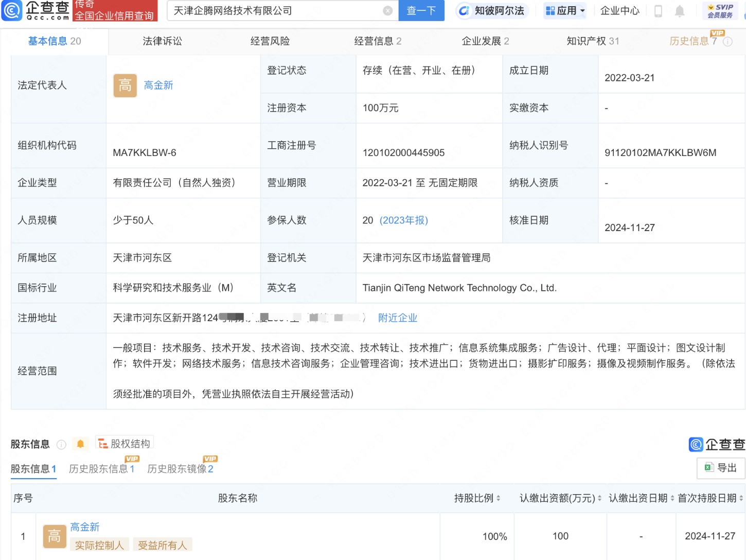Open the notifications bell in header
The height and width of the screenshot is (560, 746).
[x=680, y=11]
